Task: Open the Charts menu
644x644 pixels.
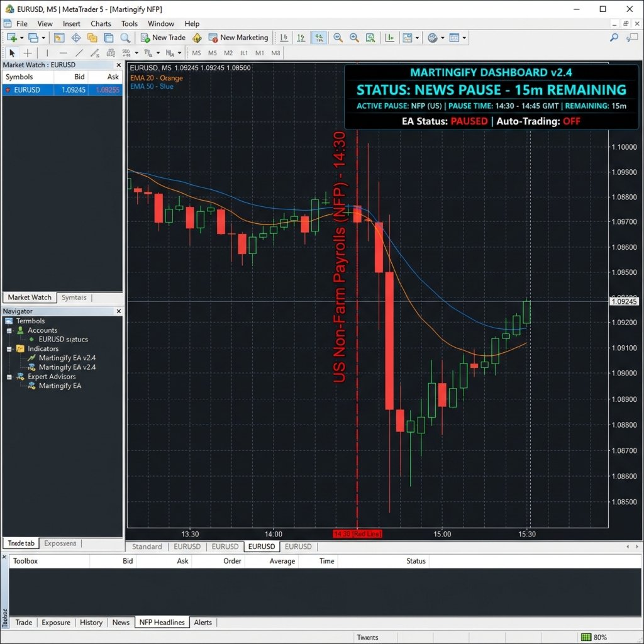Action: pyautogui.click(x=101, y=24)
